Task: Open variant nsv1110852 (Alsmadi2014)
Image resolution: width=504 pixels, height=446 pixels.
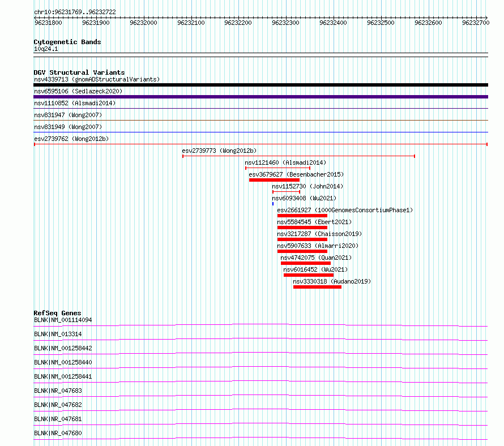Action: coord(75,103)
